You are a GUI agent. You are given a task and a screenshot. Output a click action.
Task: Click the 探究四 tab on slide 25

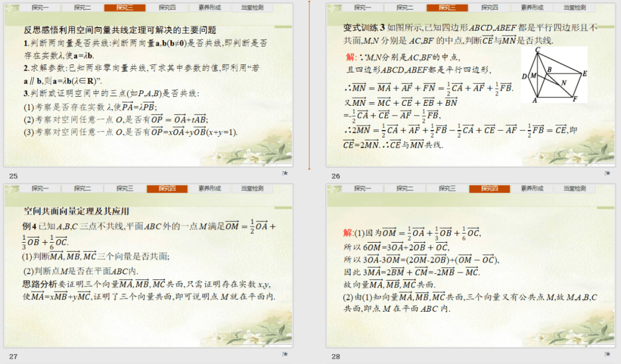point(167,7)
